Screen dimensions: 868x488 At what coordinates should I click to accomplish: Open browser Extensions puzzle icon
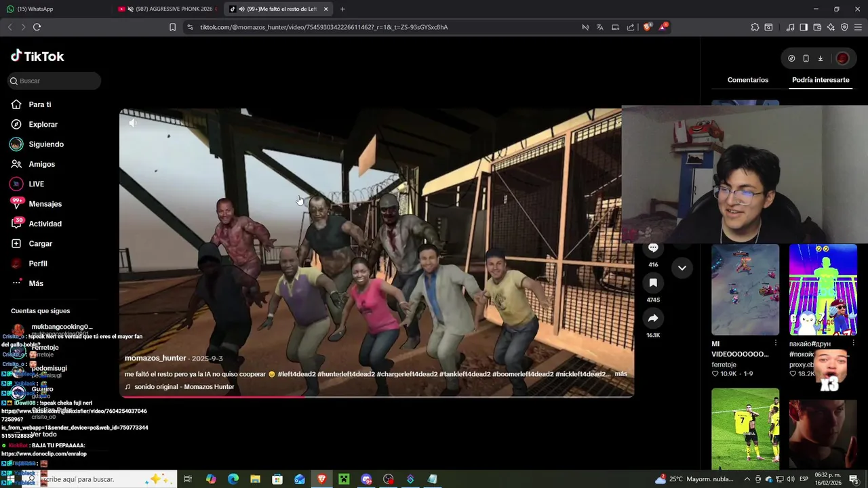[x=755, y=27]
